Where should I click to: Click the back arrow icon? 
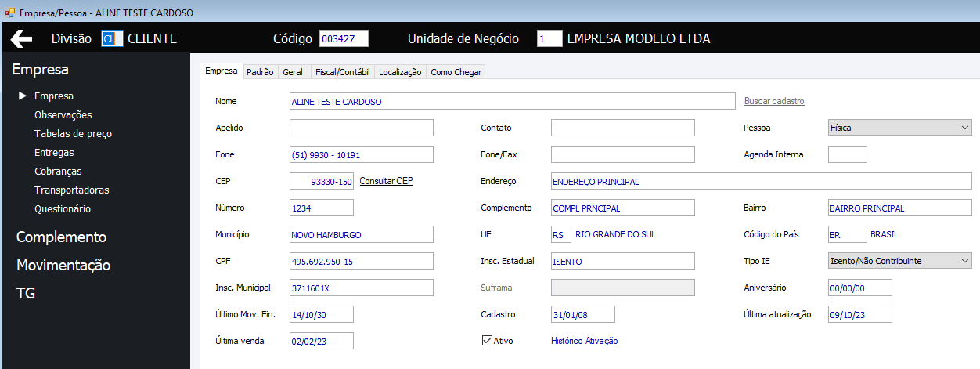tap(21, 38)
